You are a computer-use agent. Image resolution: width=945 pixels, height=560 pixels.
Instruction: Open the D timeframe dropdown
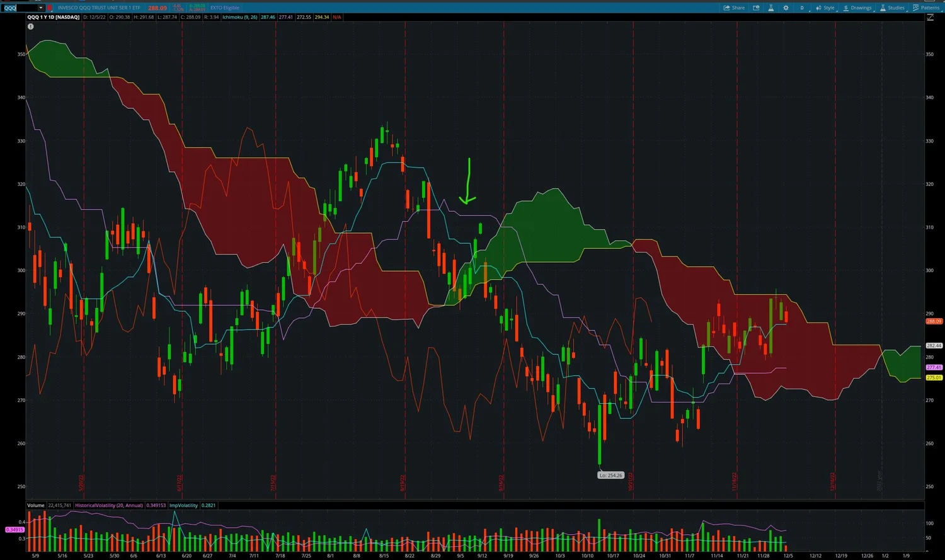pyautogui.click(x=802, y=8)
